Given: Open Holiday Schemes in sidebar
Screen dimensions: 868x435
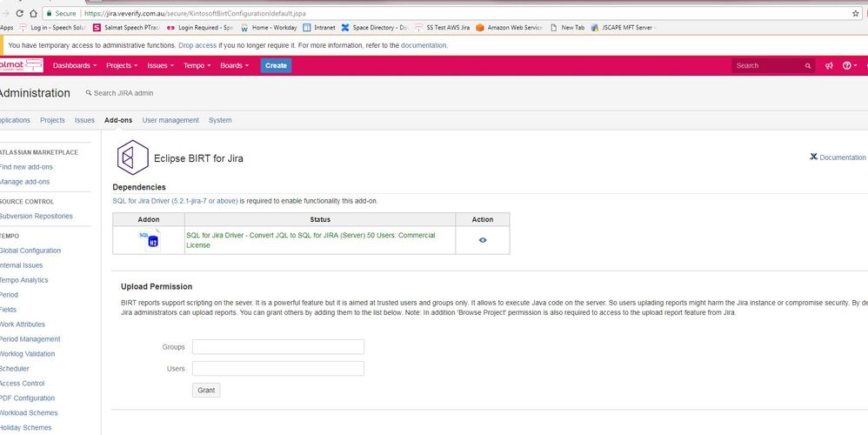Looking at the screenshot, I should point(25,427).
